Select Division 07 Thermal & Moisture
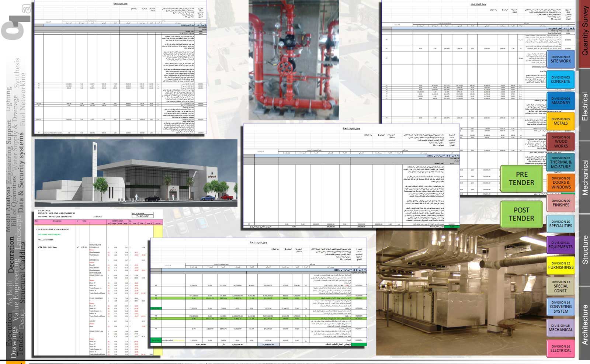Viewport: 590px width, 364px height. point(560,162)
